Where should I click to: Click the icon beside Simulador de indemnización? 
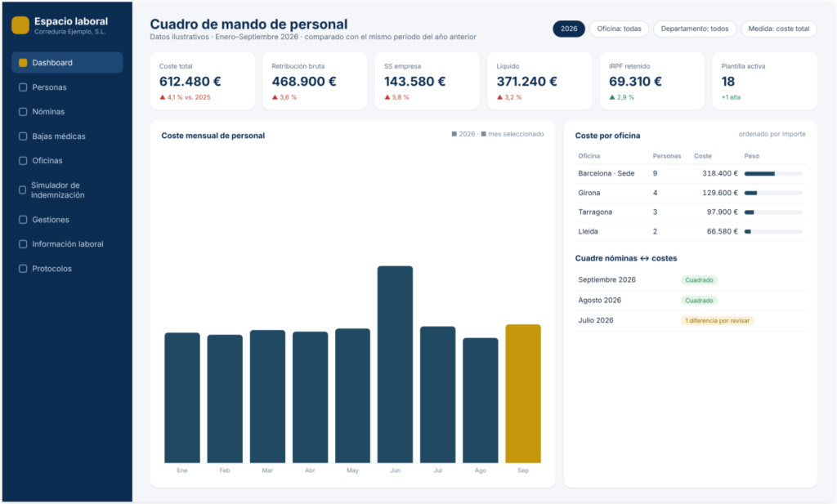(22, 190)
